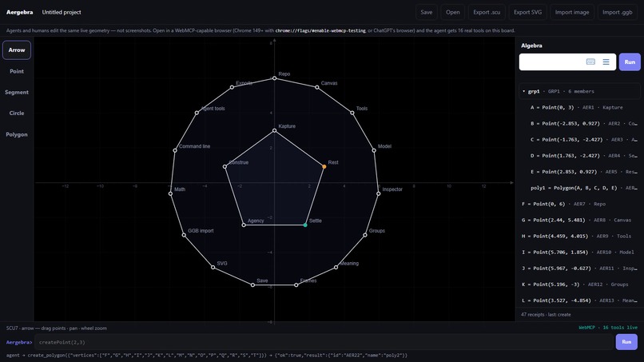The height and width of the screenshot is (362, 644).
Task: Select the Polygon tool
Action: 17,134
